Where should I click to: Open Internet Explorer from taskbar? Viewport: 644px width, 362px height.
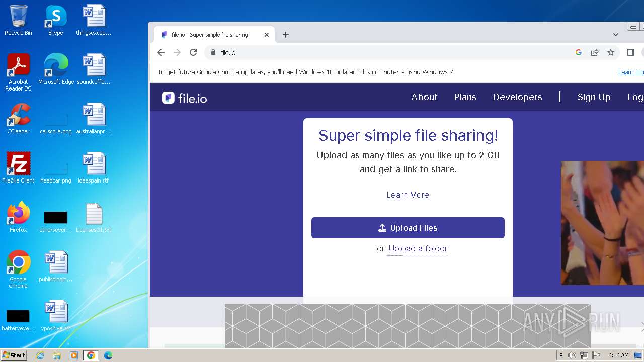(40, 355)
